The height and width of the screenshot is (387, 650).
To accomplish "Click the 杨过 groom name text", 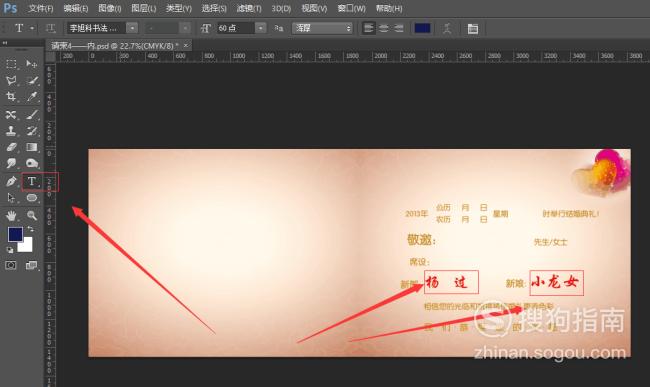I will click(447, 283).
